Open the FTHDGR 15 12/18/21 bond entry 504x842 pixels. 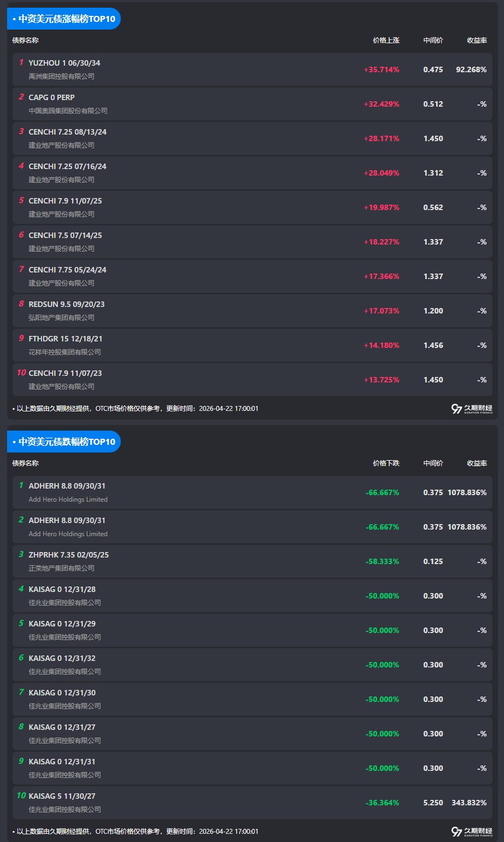pos(252,345)
